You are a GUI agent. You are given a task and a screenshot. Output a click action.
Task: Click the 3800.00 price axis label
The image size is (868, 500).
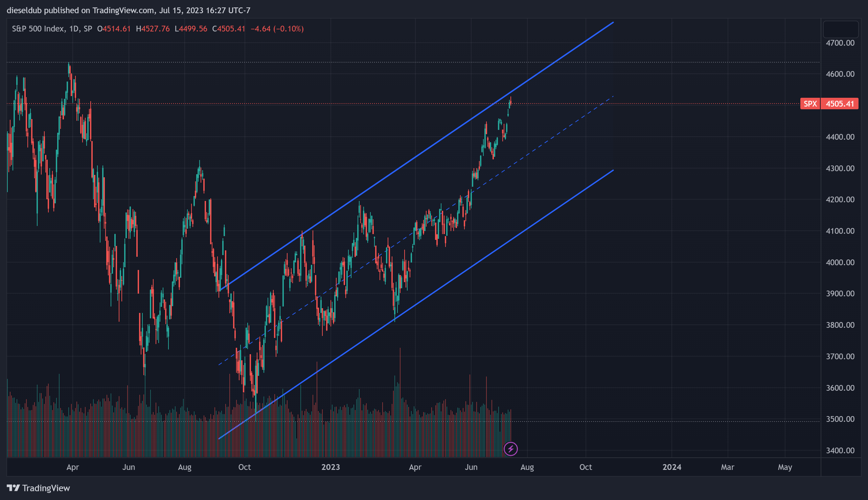click(840, 325)
